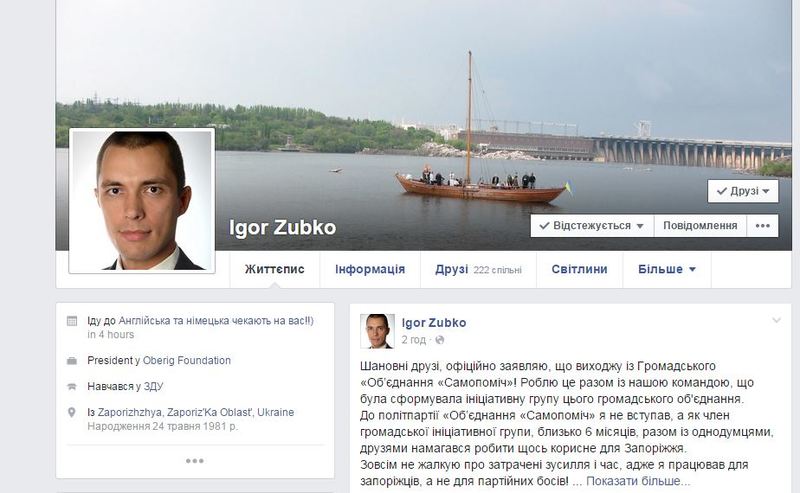Open the large profile picture
Screen dimensions: 800x493
[142, 201]
